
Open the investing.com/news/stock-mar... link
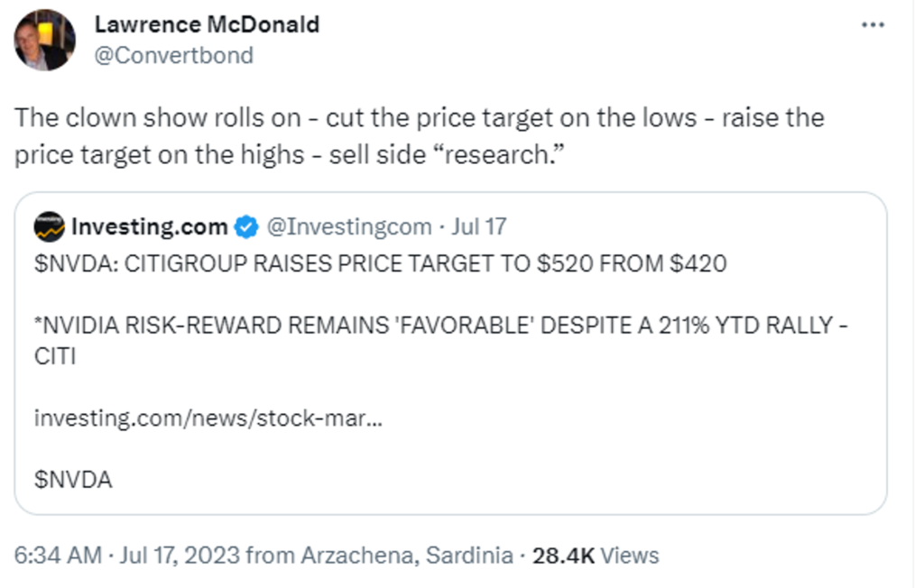208,419
